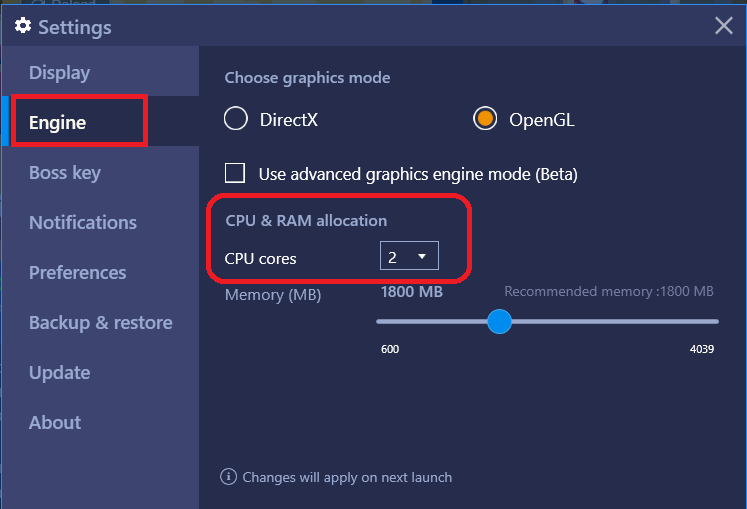747x509 pixels.
Task: Click the CPU cores dropdown arrow
Action: [422, 256]
